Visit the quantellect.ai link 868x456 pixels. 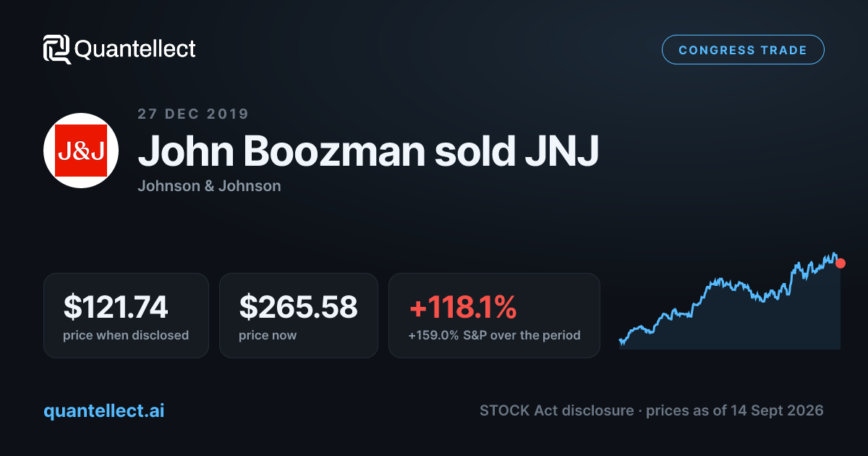pyautogui.click(x=104, y=410)
